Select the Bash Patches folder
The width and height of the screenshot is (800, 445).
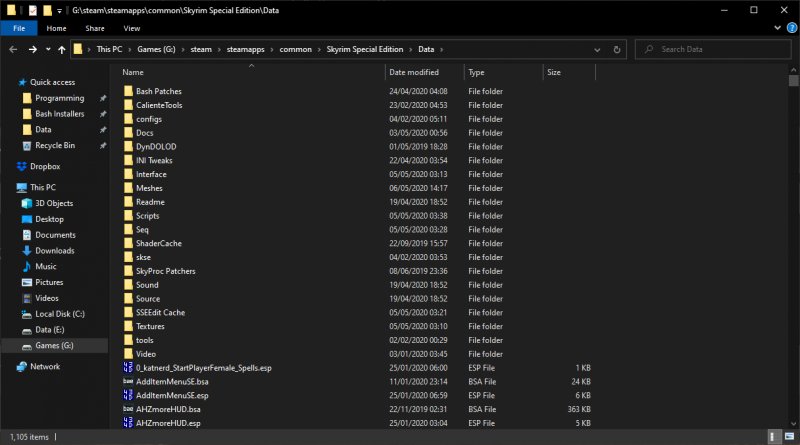pyautogui.click(x=159, y=91)
